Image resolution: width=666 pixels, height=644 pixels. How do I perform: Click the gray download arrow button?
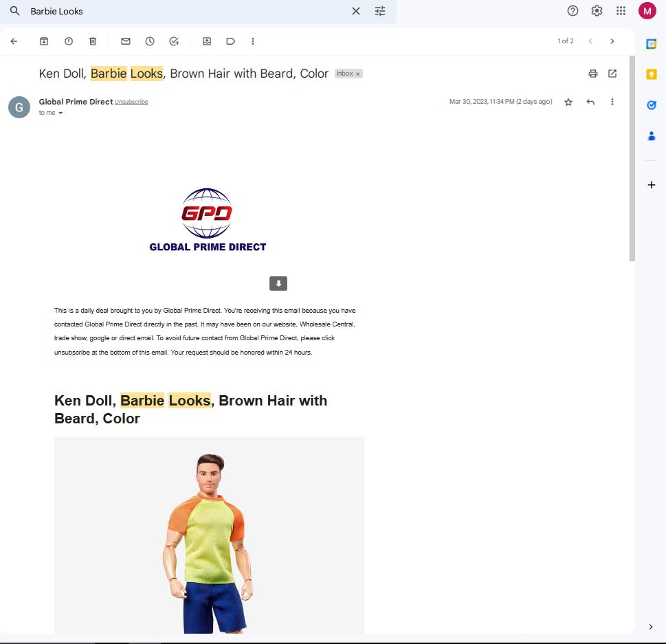278,283
